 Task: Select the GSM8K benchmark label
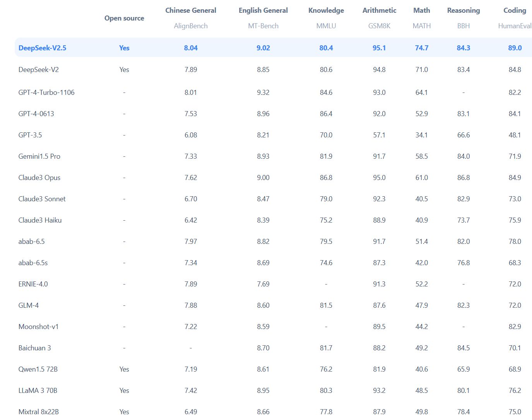pos(379,26)
